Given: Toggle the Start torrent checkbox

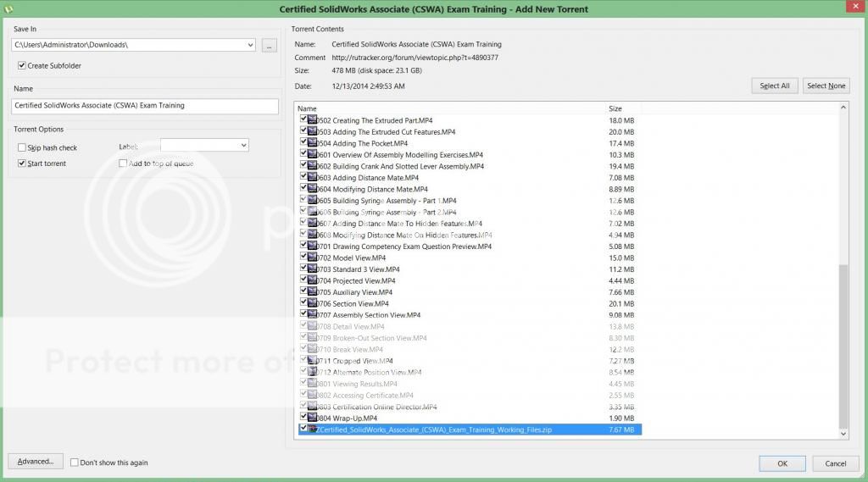Looking at the screenshot, I should click(x=21, y=163).
